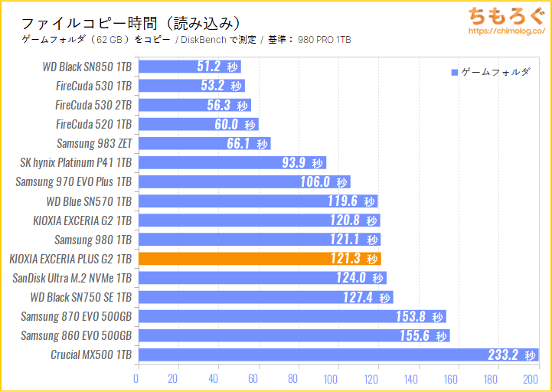Screen dimensions: 552x392
Task: Click the 120.8 秒 bar value
Action: 354,220
